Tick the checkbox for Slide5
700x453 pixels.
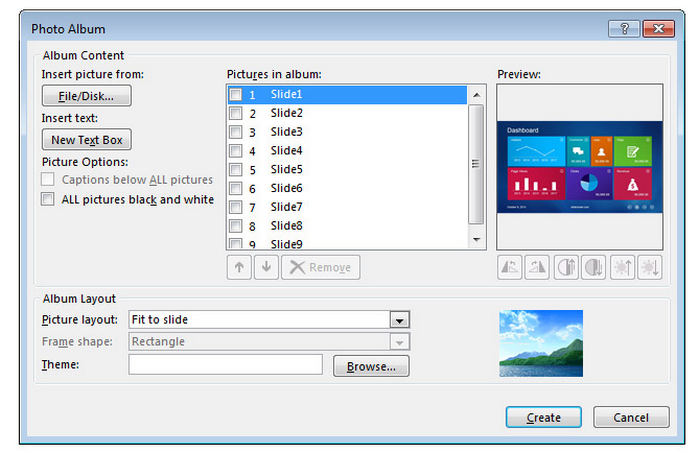click(235, 170)
